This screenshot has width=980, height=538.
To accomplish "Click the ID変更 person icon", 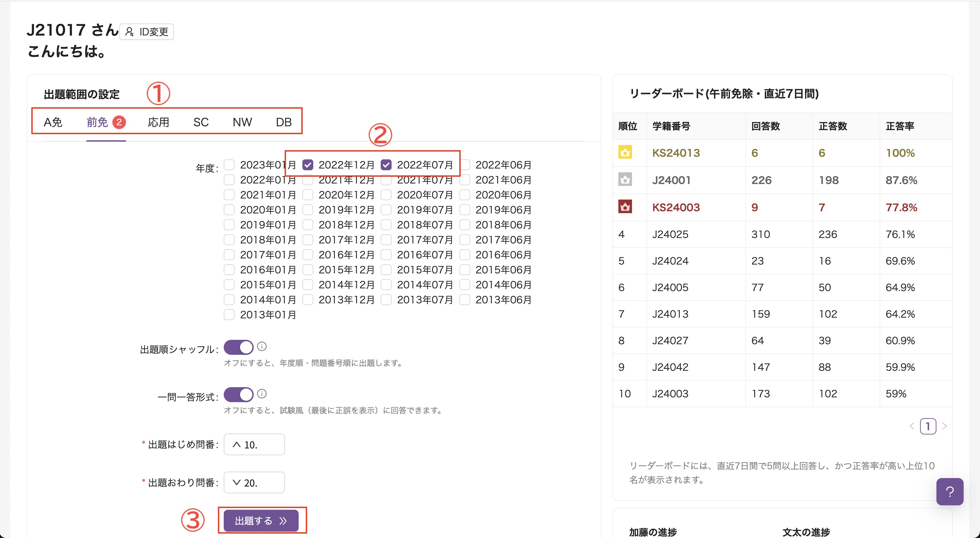I will click(x=129, y=32).
